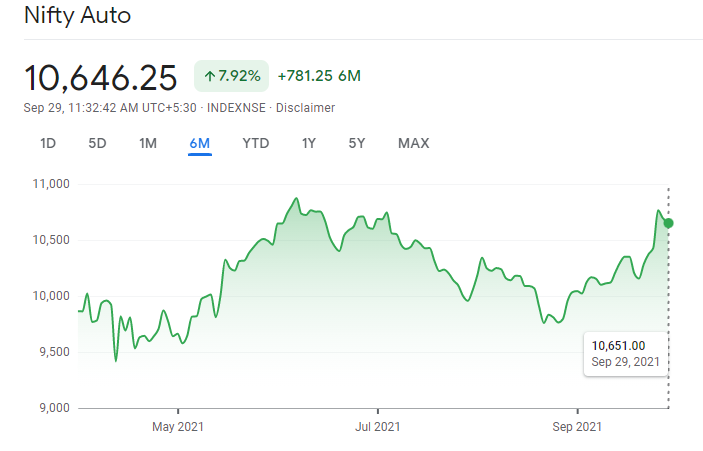The width and height of the screenshot is (703, 451).
Task: Click the 7.92% change badge
Action: (231, 76)
